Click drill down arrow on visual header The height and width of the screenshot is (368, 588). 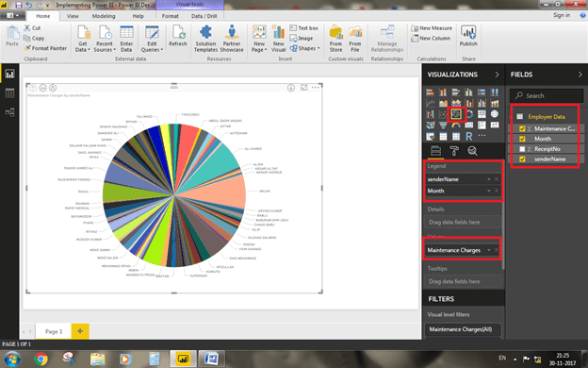point(291,88)
